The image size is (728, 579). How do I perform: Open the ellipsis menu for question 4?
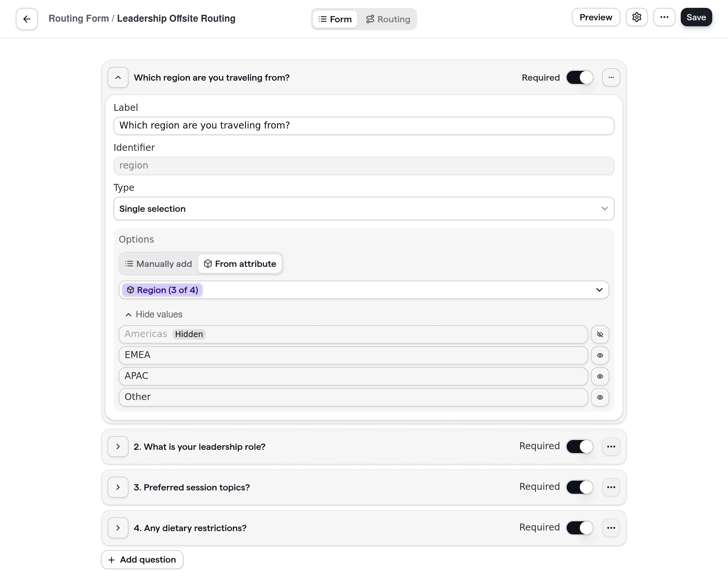[x=611, y=528]
